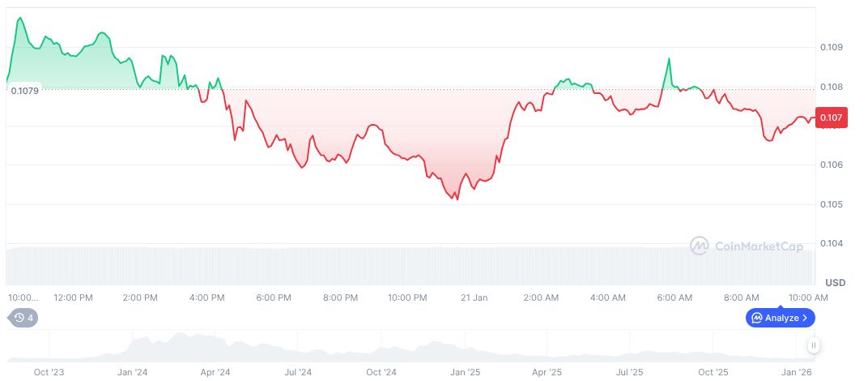The height and width of the screenshot is (381, 868).
Task: Click the chevron arrow on Analyze button
Action: click(x=805, y=318)
